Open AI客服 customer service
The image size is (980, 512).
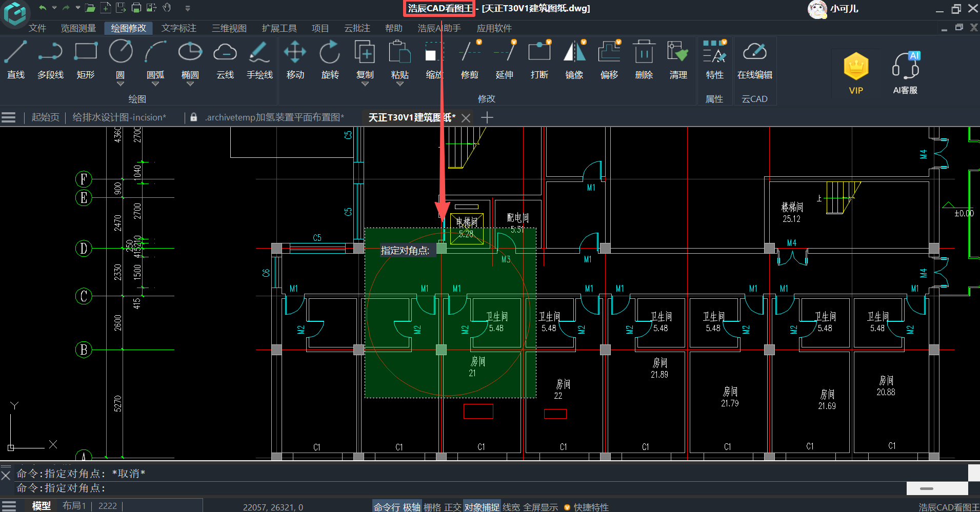tap(905, 73)
